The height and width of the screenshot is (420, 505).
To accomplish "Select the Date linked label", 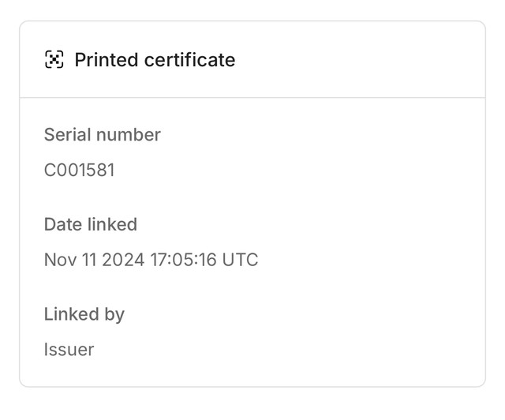I will pos(91,224).
